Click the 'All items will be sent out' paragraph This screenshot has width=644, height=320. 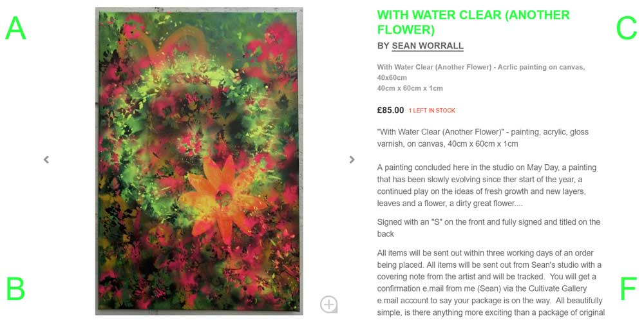pyautogui.click(x=489, y=283)
